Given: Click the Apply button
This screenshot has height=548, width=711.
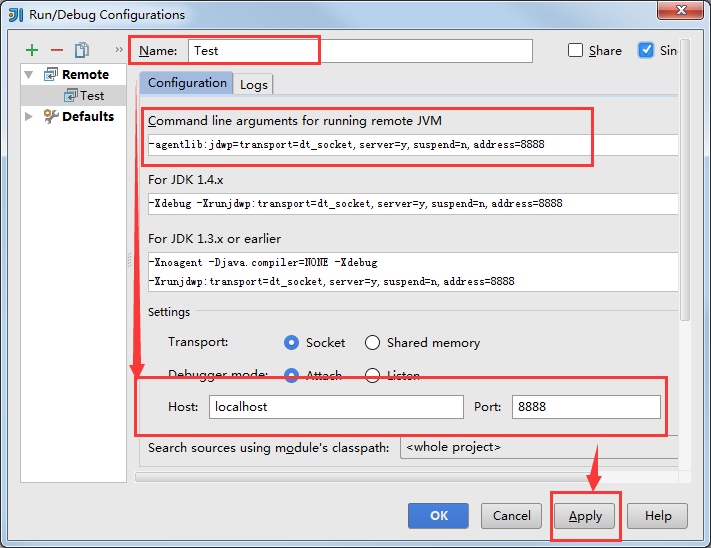Looking at the screenshot, I should [x=585, y=516].
